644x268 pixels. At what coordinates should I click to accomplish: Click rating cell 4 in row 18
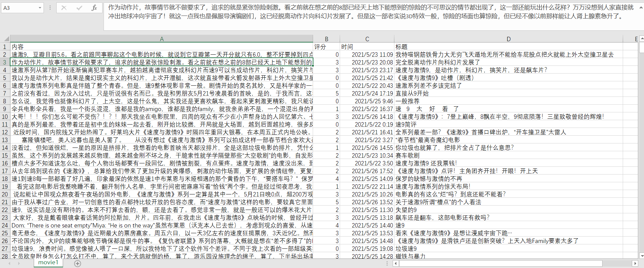pos(326,179)
